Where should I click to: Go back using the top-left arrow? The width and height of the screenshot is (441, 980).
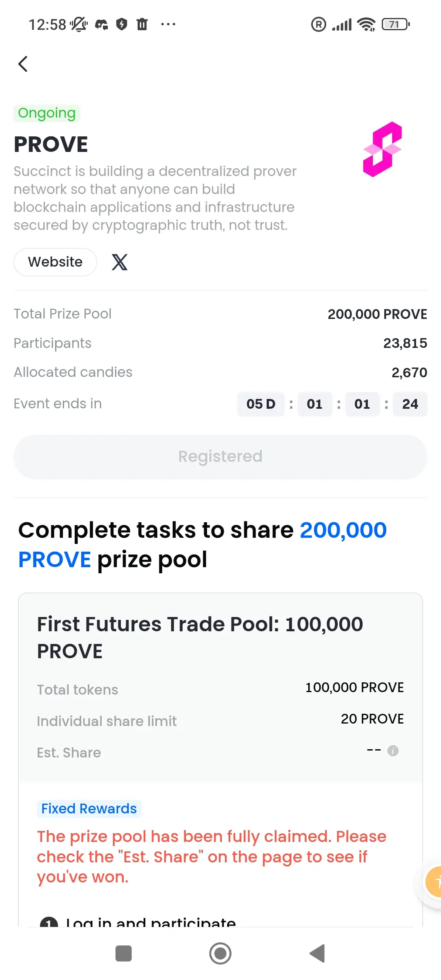click(x=23, y=64)
